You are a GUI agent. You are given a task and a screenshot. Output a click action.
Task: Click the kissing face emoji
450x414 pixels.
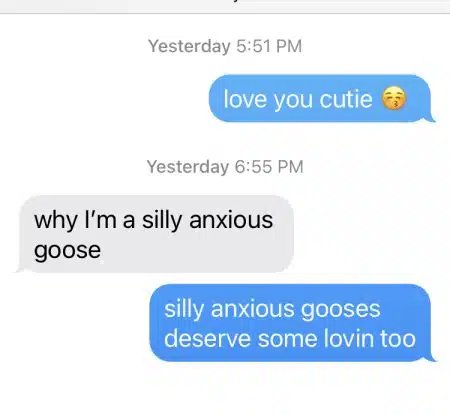pos(394,98)
